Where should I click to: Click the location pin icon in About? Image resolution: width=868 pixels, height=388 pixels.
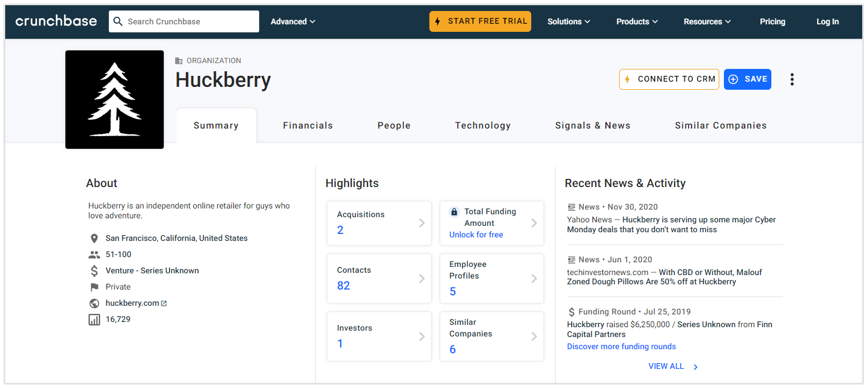pyautogui.click(x=94, y=239)
